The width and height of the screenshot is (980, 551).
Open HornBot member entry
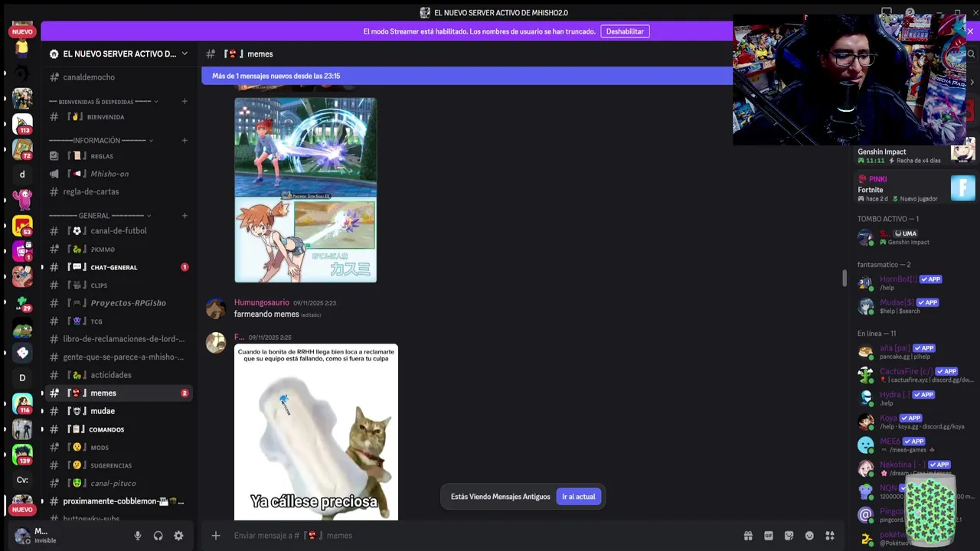pos(915,283)
